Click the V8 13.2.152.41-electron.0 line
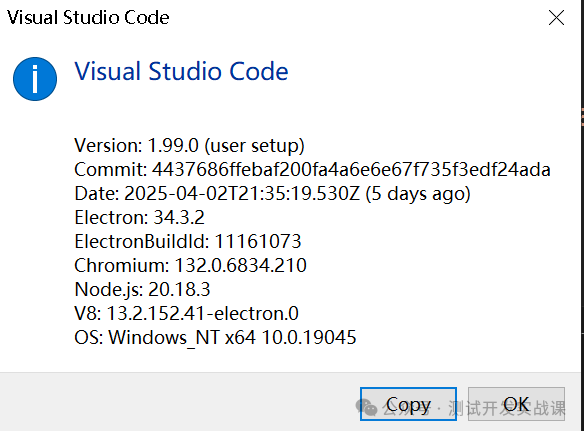Image resolution: width=584 pixels, height=431 pixels. click(187, 313)
